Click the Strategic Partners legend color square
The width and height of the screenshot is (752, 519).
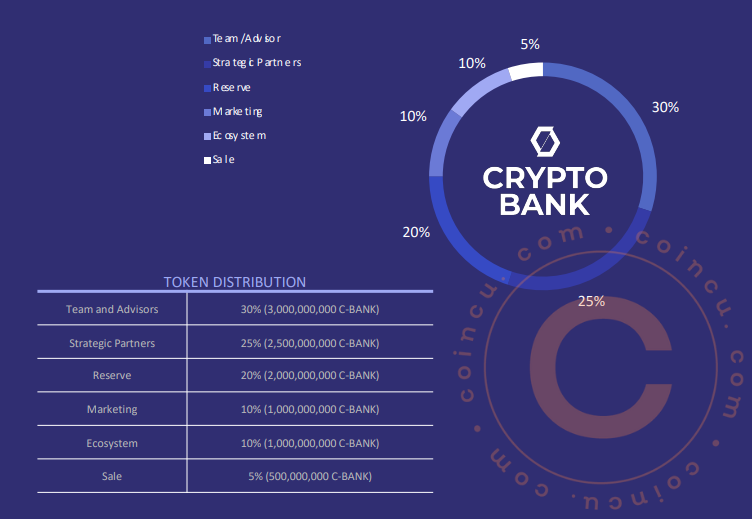point(207,64)
